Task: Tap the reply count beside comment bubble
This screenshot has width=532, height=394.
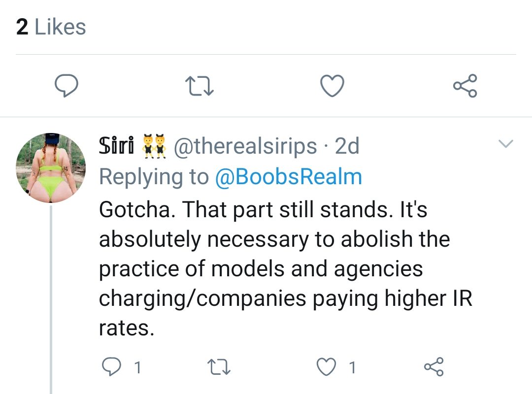Action: click(x=138, y=367)
